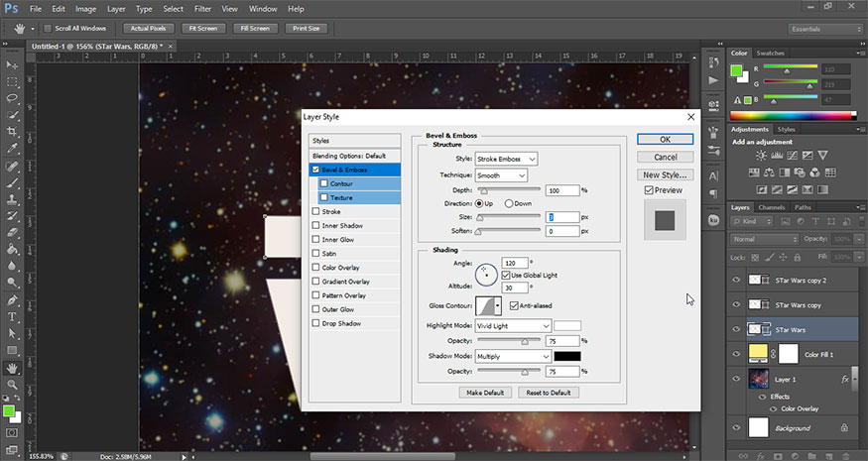
Task: Switch to the Paths tab
Action: [803, 207]
